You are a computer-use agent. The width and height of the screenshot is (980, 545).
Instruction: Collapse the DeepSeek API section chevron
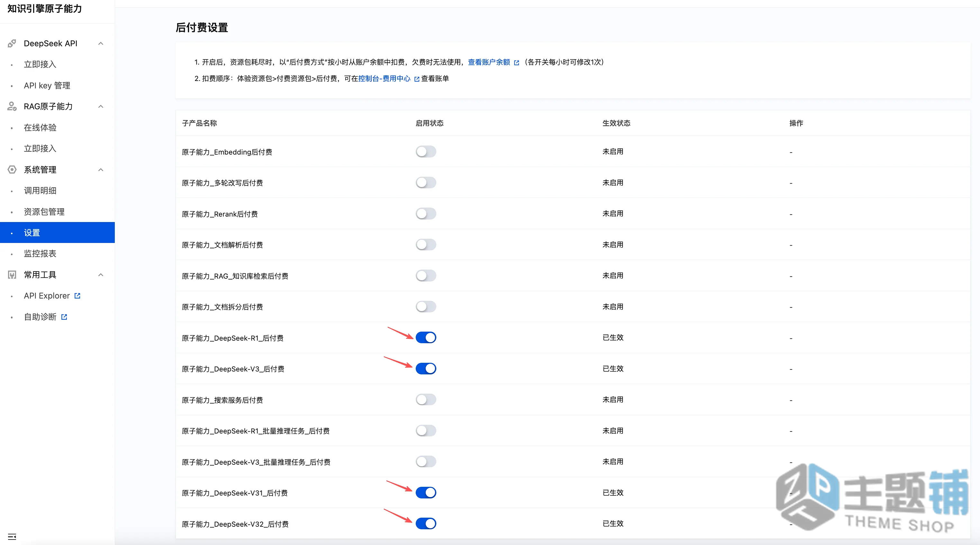(101, 43)
